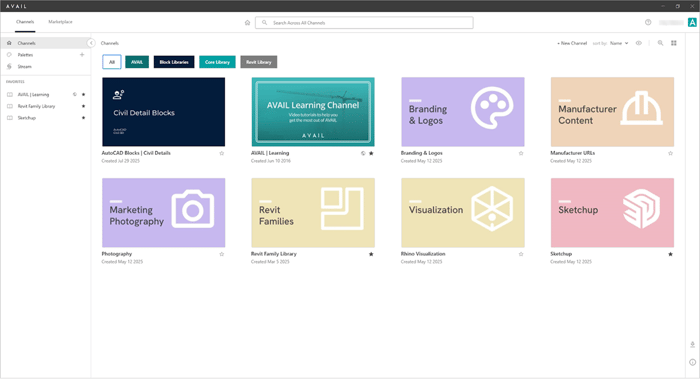Click AutoCAD Blocks | Civil Details title
The image size is (700, 379).
(136, 153)
